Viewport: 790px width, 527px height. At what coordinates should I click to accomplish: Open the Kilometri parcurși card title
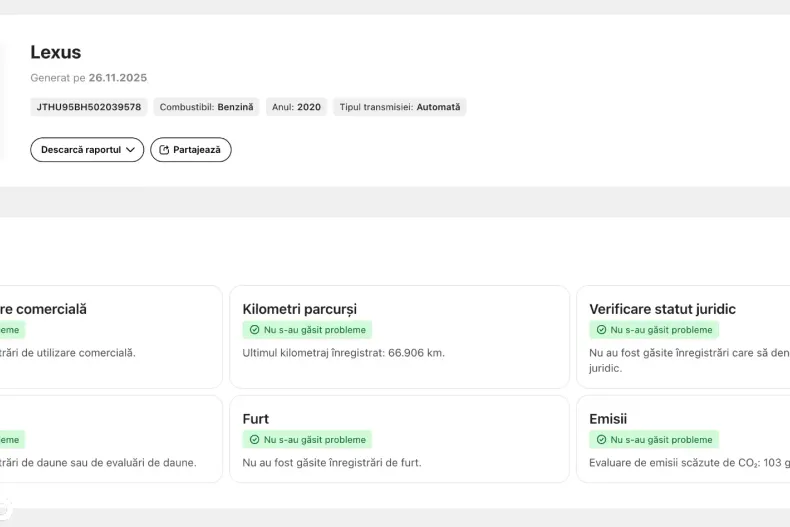299,309
